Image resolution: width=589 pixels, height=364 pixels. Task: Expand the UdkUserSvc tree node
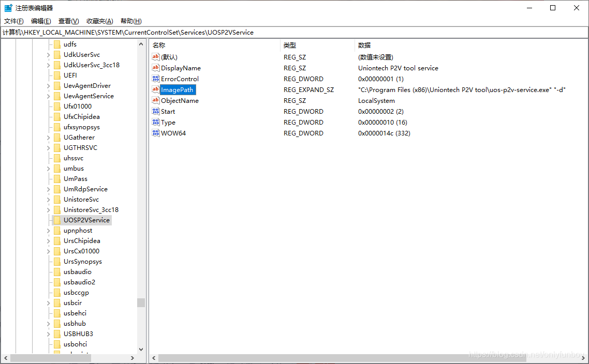pos(49,55)
